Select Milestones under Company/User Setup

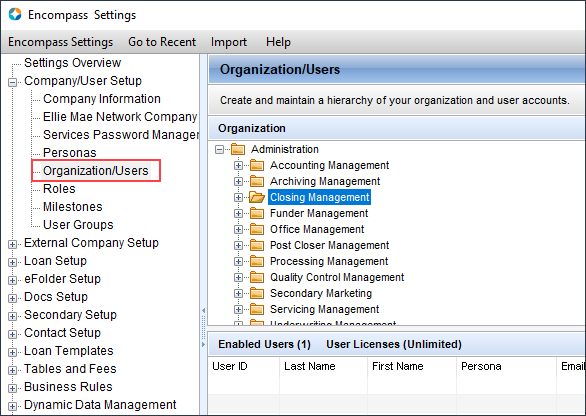click(73, 207)
